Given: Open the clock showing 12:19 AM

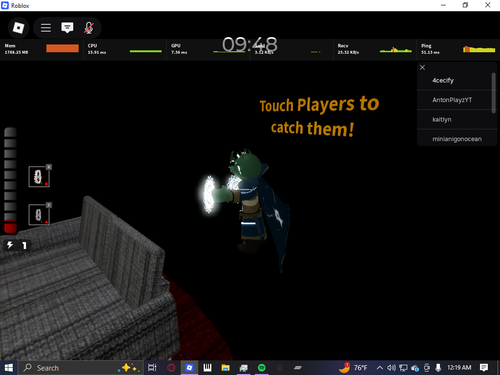Looking at the screenshot, I should 459,367.
